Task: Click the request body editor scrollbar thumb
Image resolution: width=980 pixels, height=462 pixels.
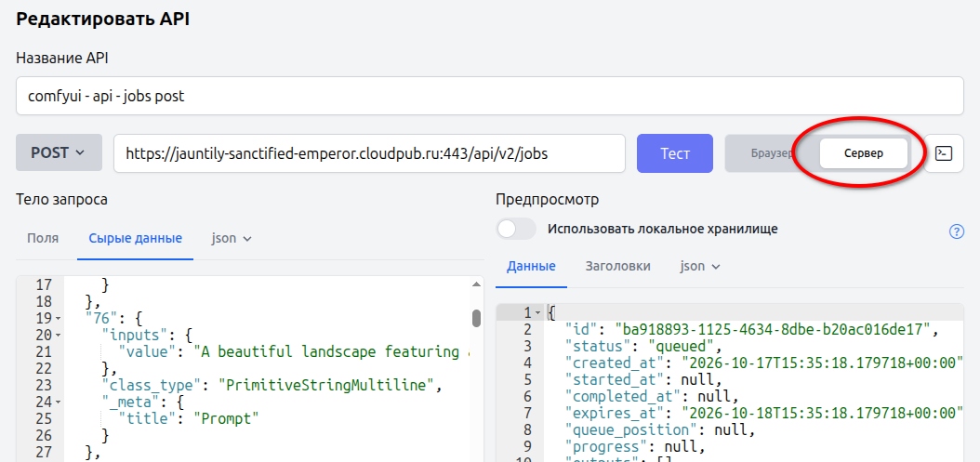Action: coord(476,318)
